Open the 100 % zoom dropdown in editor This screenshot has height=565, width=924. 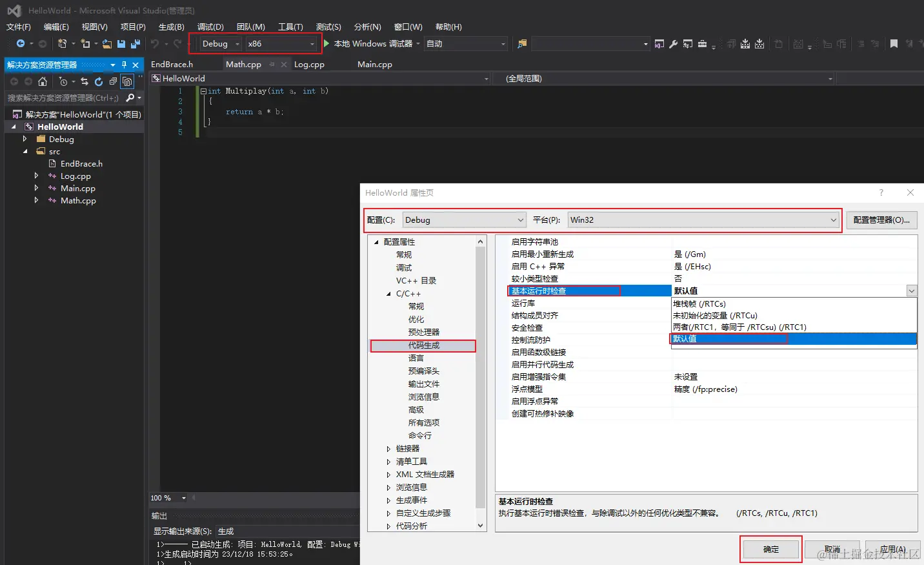[x=184, y=498]
